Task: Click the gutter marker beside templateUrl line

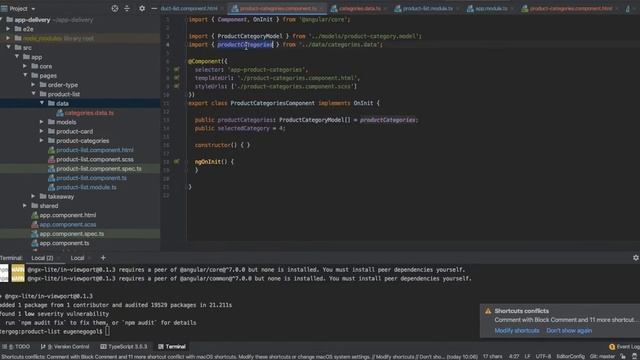Action: [176, 78]
